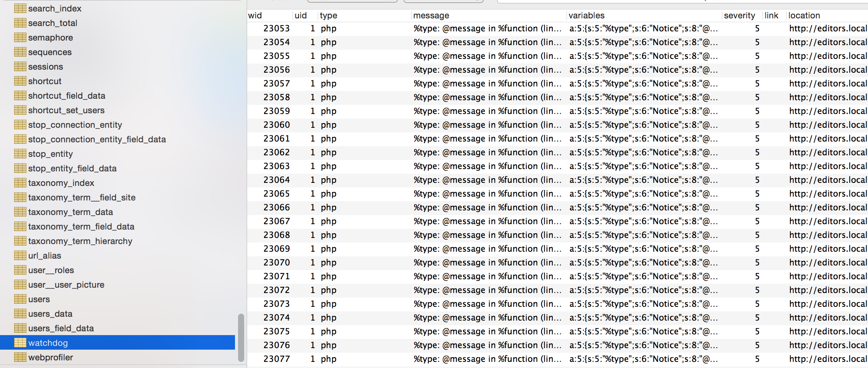Click the table icon beside taxonomy_term__field_site
Image resolution: width=868 pixels, height=368 pixels.
point(20,197)
